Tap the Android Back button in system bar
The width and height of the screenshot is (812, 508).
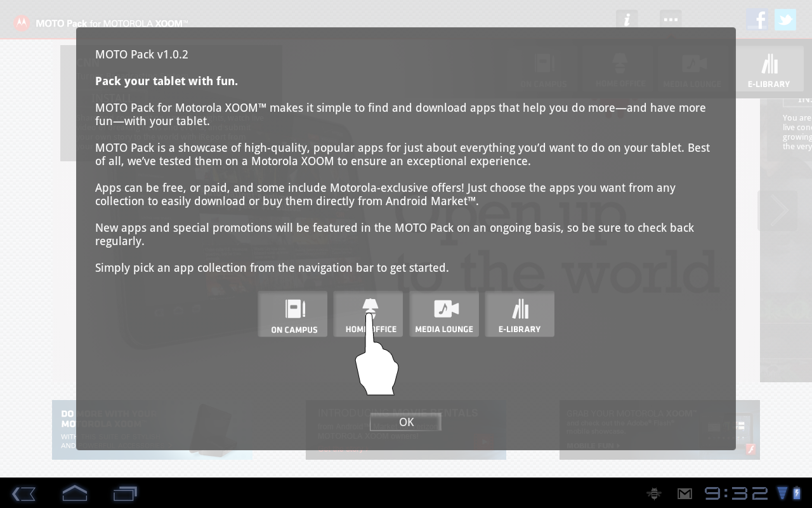tap(24, 493)
